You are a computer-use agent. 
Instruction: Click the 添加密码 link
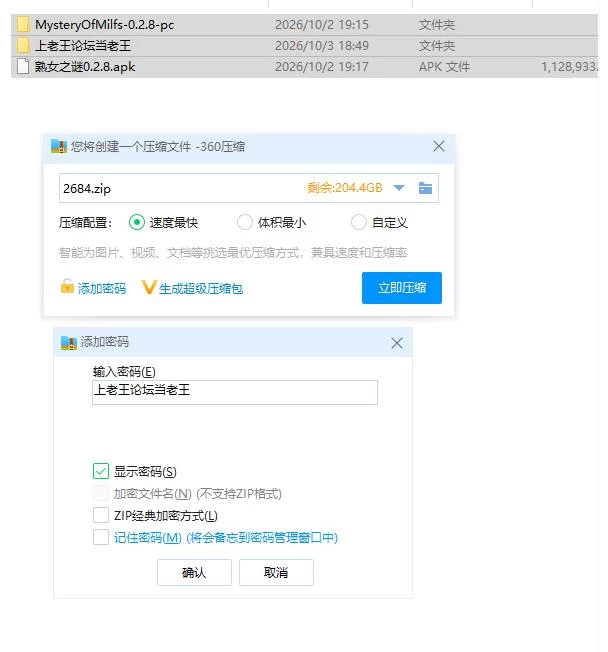pyautogui.click(x=102, y=288)
